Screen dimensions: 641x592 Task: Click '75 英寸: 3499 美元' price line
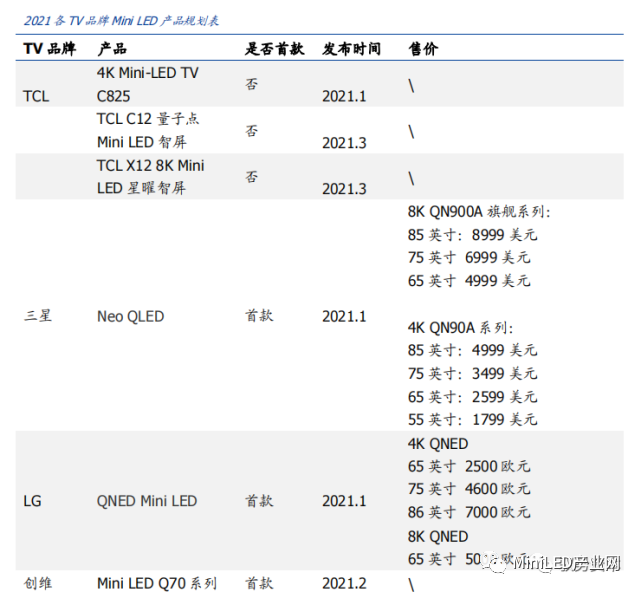pyautogui.click(x=472, y=374)
